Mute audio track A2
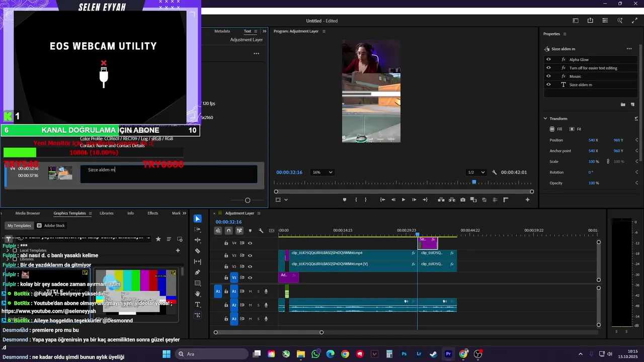The image size is (644, 362). pyautogui.click(x=250, y=305)
